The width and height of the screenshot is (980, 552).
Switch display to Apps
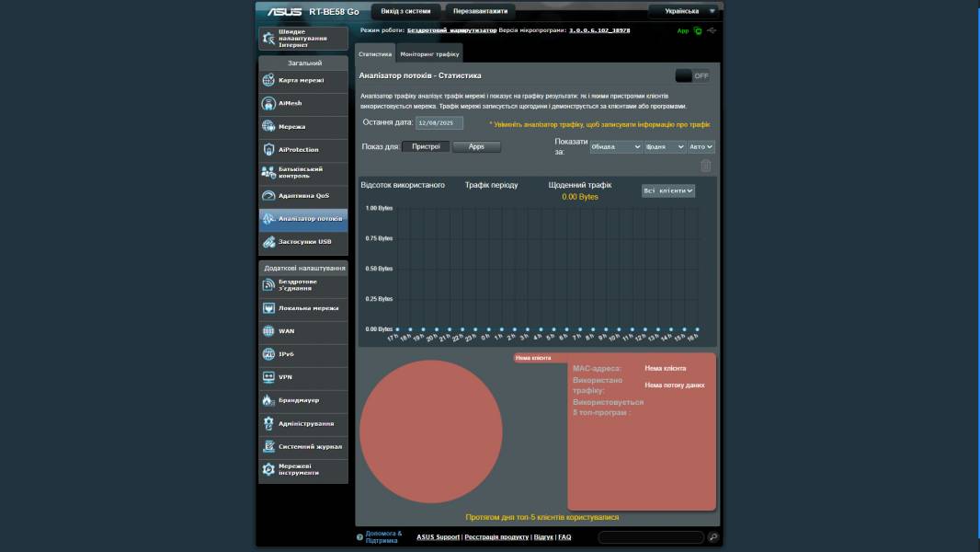476,146
